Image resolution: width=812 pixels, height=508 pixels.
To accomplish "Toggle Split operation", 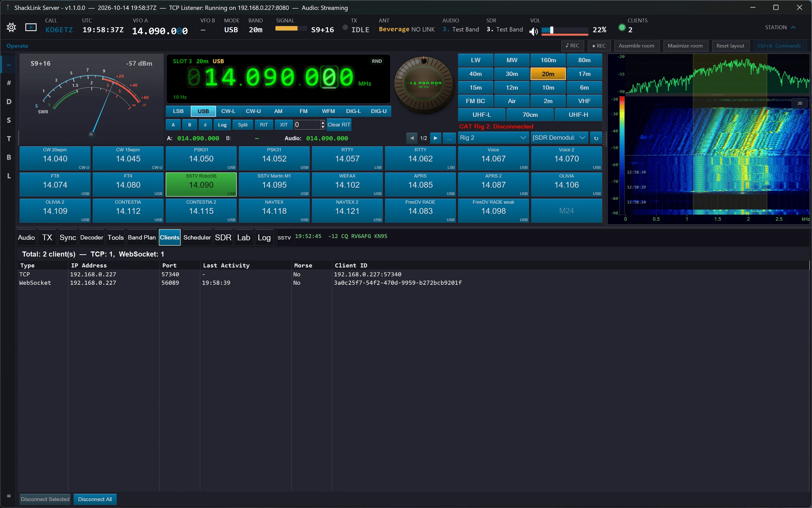I will [243, 125].
